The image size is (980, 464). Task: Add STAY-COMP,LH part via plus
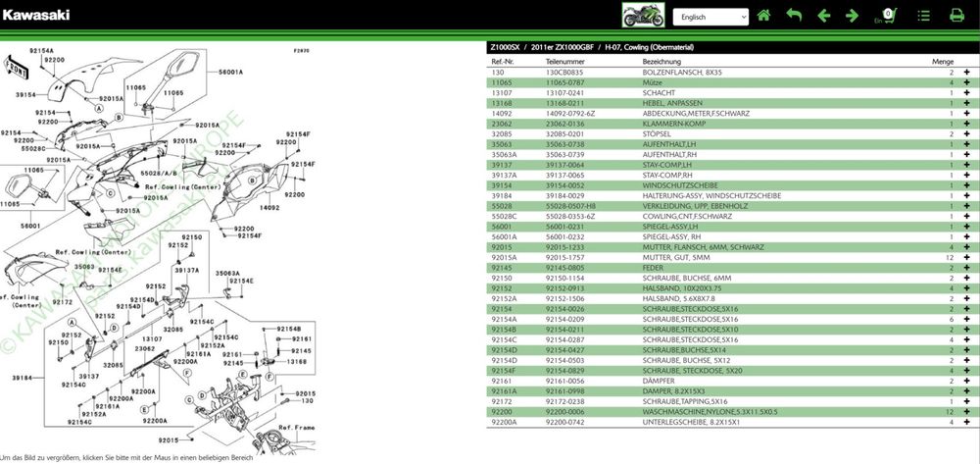tap(967, 165)
